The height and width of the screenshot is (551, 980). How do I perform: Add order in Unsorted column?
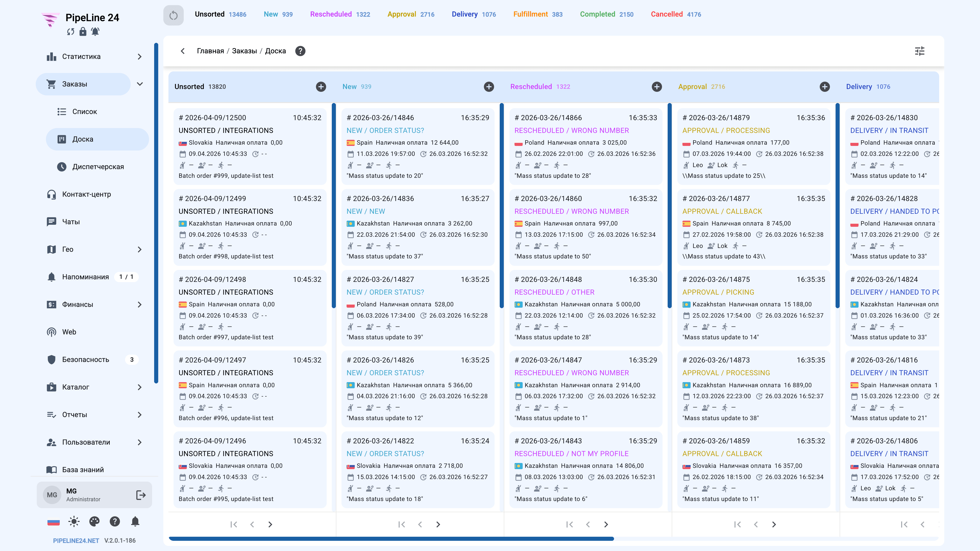(321, 87)
